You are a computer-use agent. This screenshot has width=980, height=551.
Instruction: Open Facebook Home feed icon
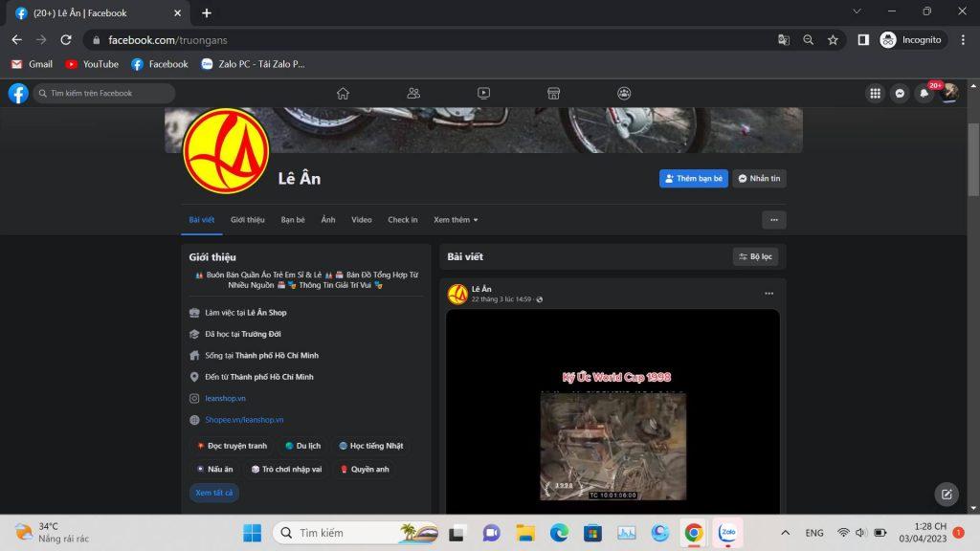point(343,93)
